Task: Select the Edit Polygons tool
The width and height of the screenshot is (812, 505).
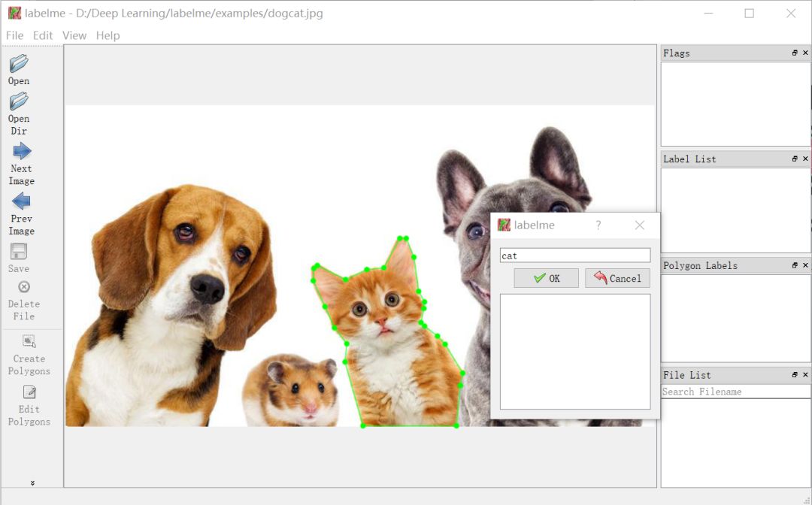Action: tap(29, 392)
